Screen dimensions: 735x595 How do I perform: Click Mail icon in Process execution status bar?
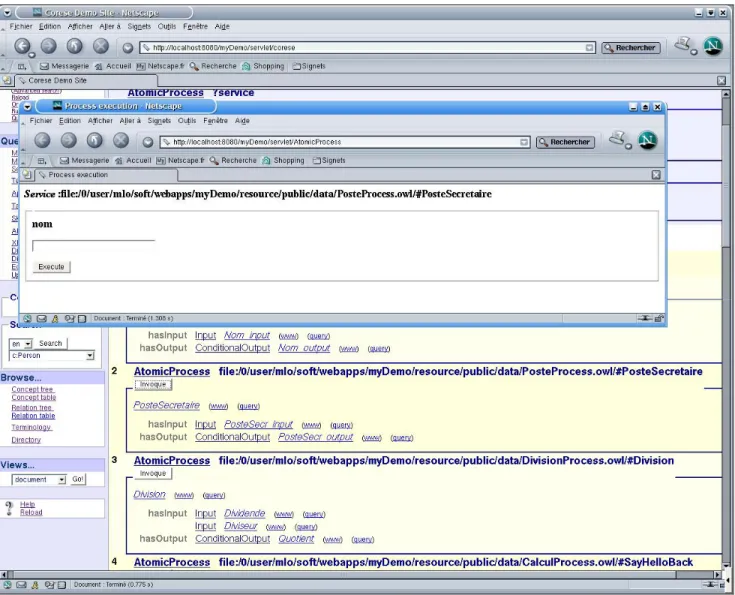(42, 319)
